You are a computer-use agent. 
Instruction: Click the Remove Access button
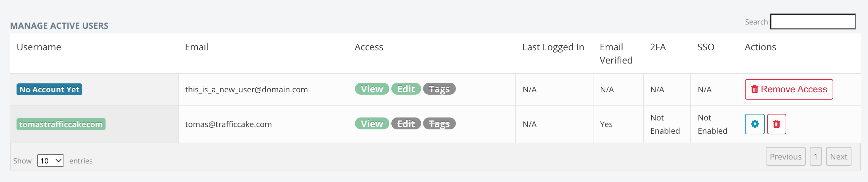click(x=789, y=89)
